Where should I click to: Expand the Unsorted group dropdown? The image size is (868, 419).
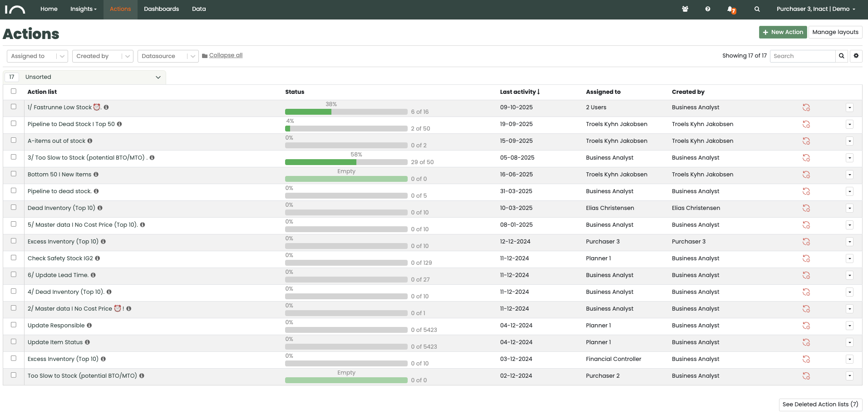pos(158,77)
